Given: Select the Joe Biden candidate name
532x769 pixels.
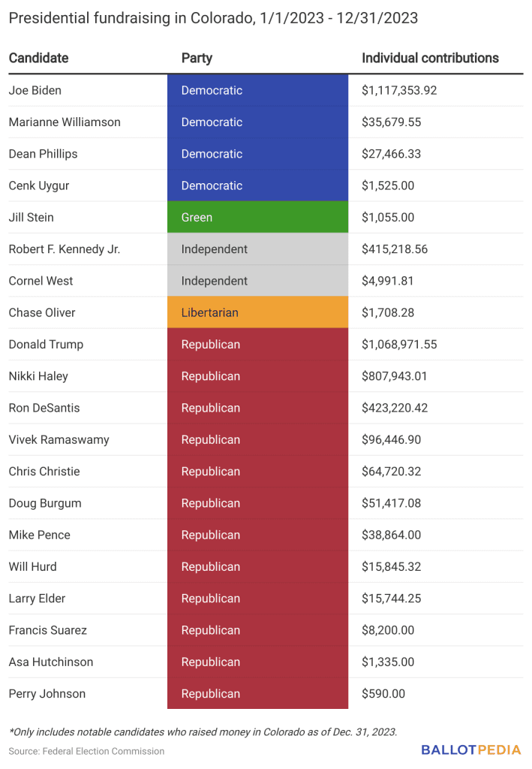Looking at the screenshot, I should click(x=35, y=90).
